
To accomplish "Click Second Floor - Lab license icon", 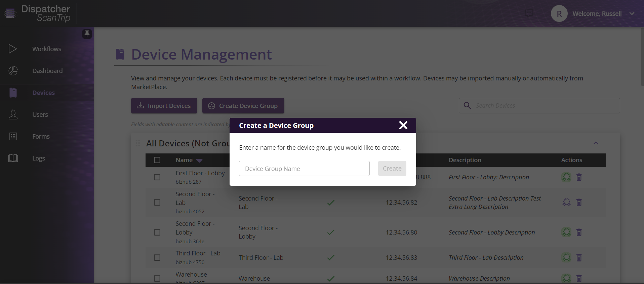I will pos(566,202).
